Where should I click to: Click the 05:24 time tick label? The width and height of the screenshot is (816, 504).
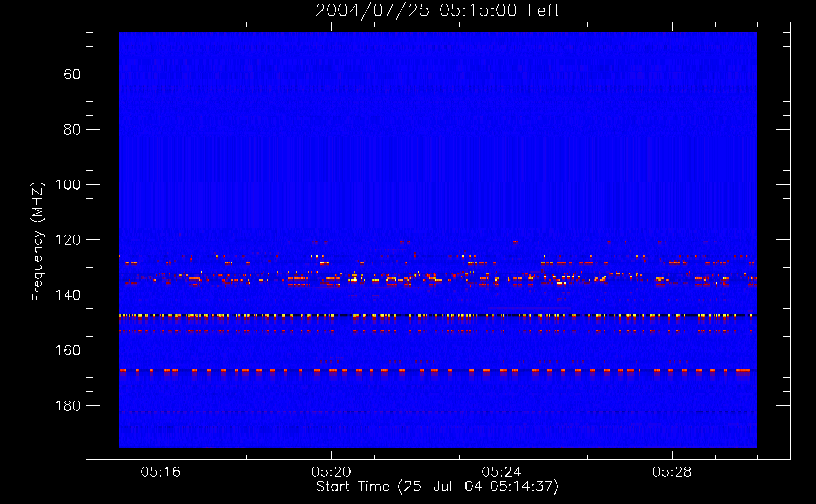point(502,472)
